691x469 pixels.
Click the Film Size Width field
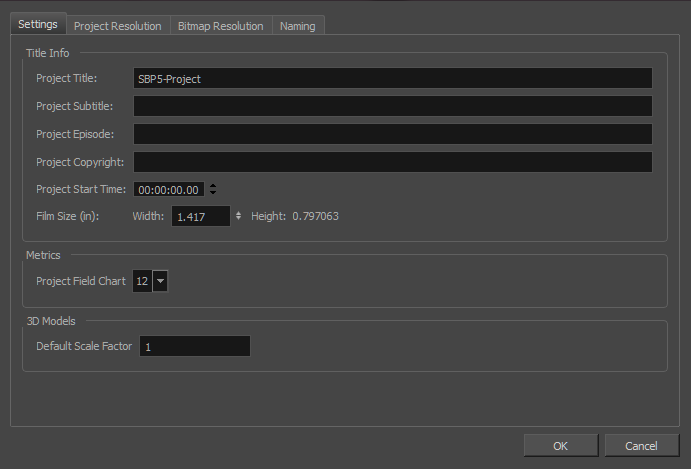(200, 216)
